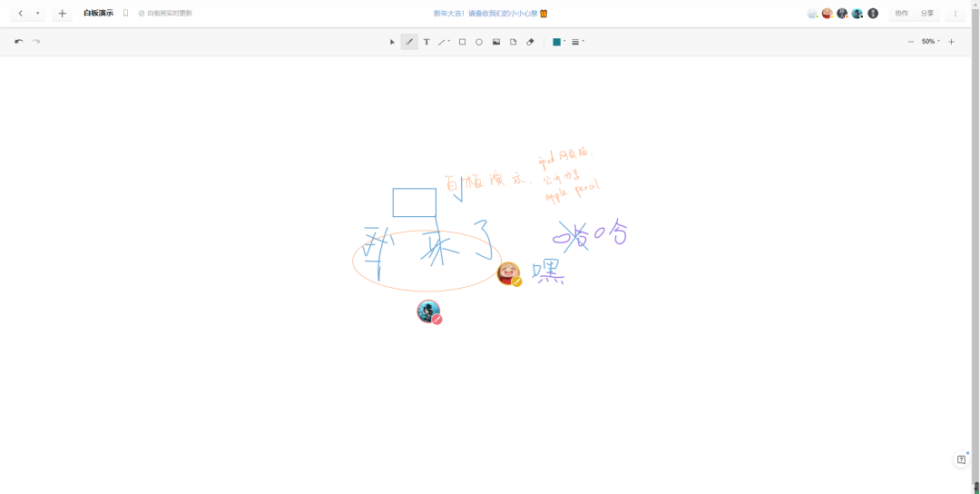Undo the last whiteboard action
The width and height of the screenshot is (980, 494).
tap(18, 42)
